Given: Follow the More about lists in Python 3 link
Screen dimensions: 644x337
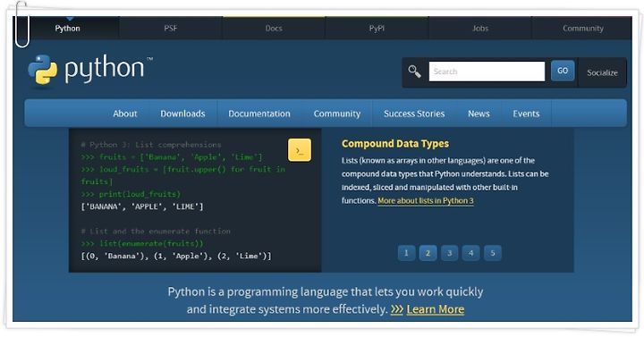Looking at the screenshot, I should pos(426,201).
